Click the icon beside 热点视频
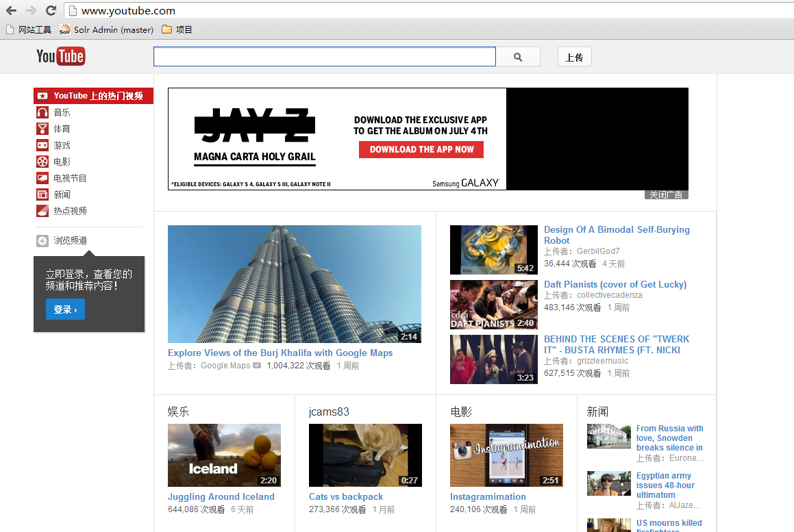The width and height of the screenshot is (794, 532). (42, 211)
